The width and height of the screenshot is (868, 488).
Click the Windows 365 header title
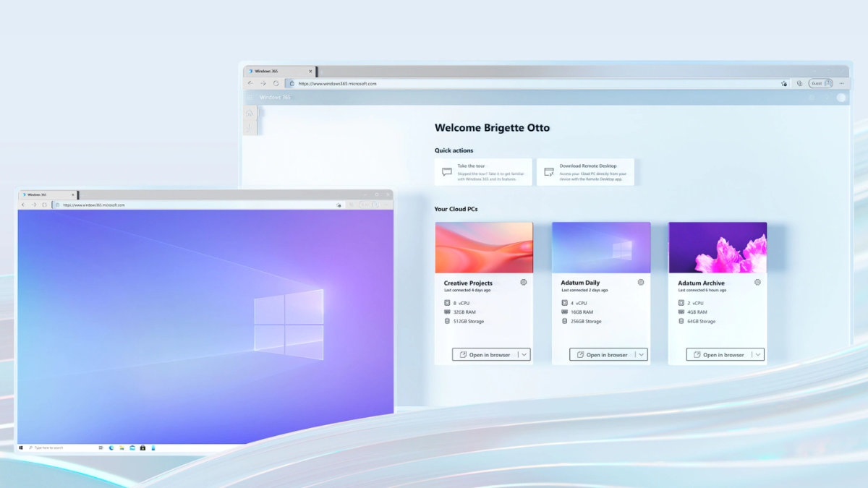[275, 97]
